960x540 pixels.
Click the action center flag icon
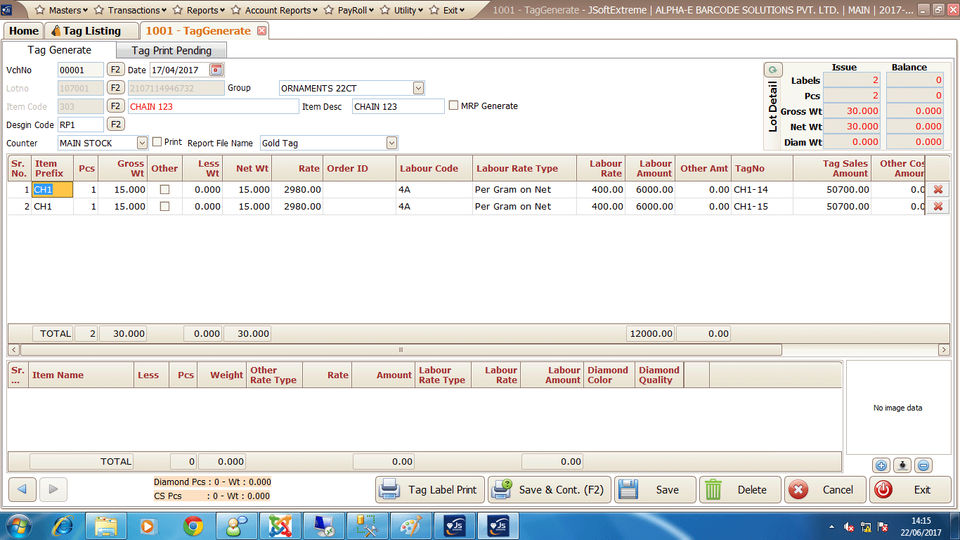(882, 527)
